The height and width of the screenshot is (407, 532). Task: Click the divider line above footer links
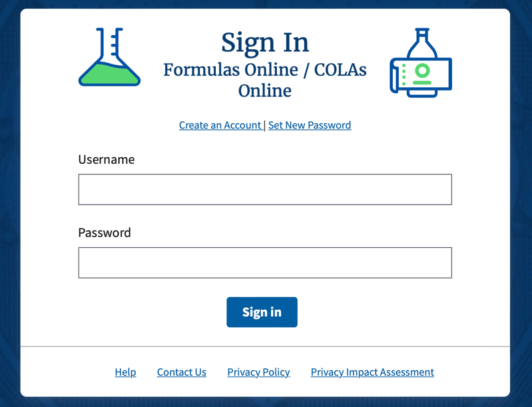coord(265,347)
